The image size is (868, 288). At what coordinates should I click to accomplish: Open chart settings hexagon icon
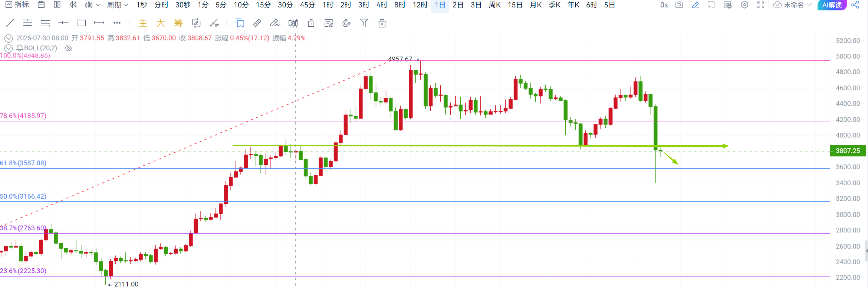[744, 5]
